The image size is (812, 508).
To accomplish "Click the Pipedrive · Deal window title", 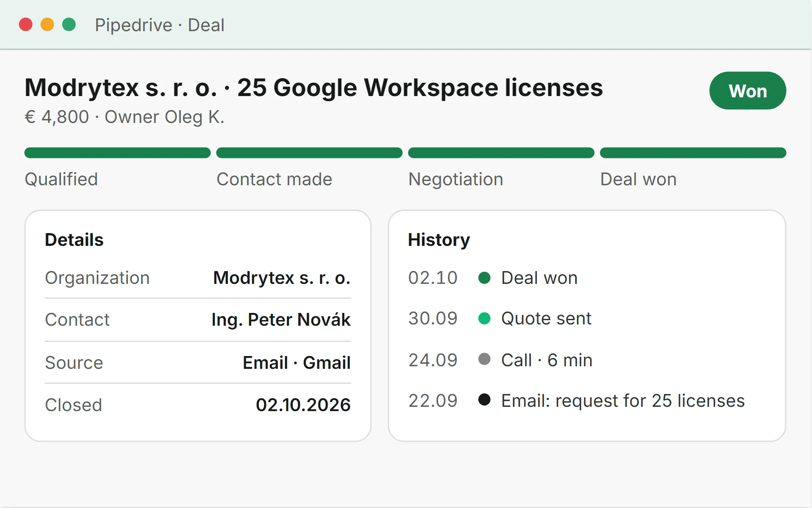I will point(160,25).
